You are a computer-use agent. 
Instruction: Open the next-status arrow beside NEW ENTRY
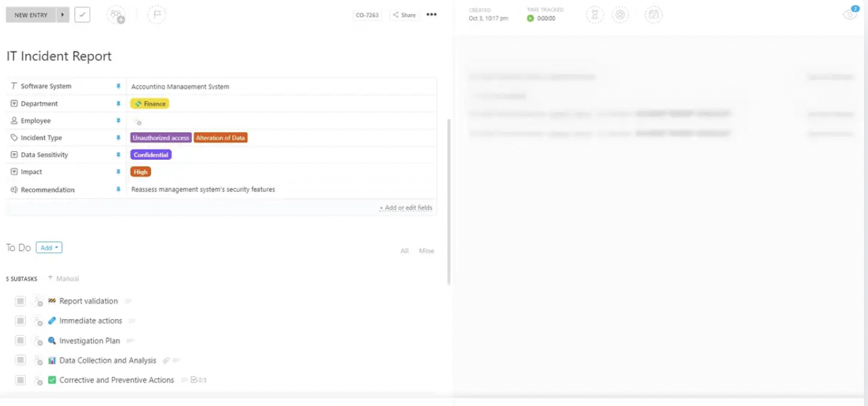click(63, 15)
